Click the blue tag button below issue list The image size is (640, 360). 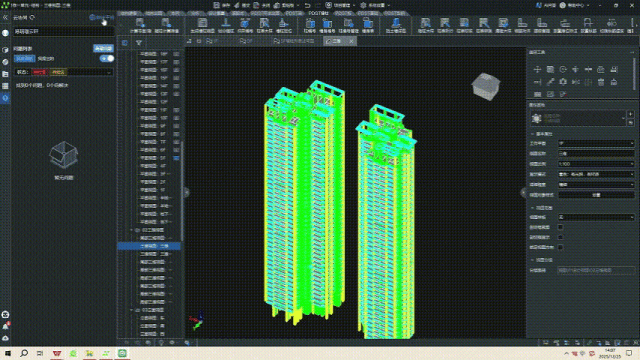tap(24, 59)
